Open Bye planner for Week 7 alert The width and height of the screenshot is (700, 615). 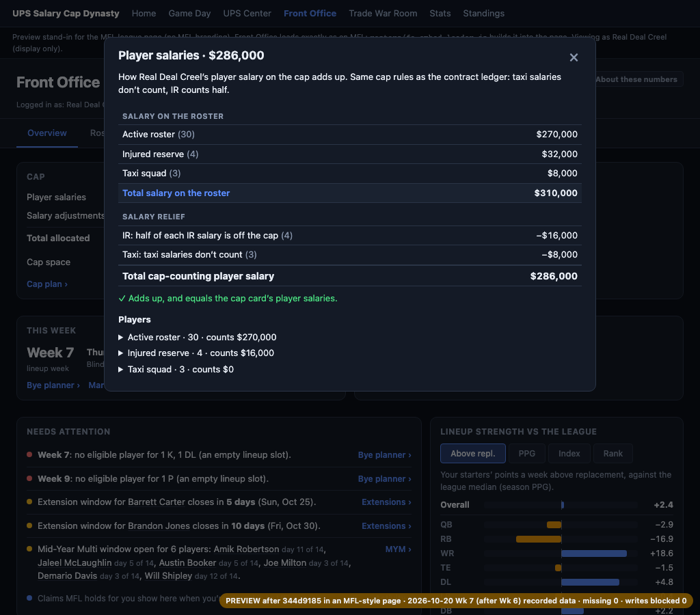384,455
